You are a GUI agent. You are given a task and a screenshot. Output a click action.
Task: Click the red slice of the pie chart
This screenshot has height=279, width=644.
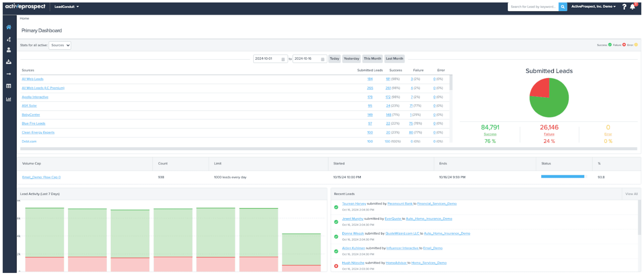541,89
